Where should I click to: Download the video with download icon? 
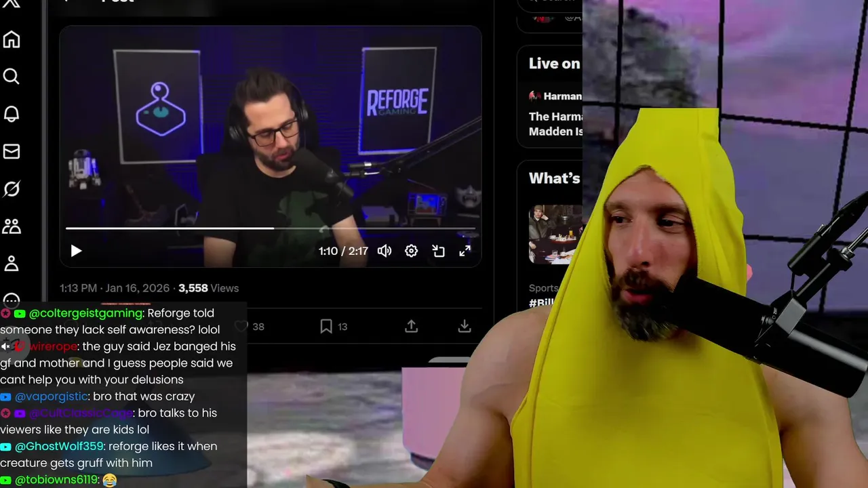(465, 327)
